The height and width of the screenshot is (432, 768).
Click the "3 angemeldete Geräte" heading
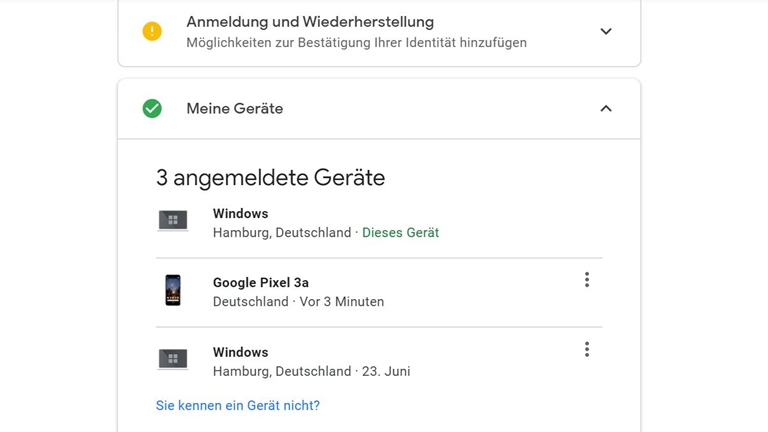click(270, 178)
